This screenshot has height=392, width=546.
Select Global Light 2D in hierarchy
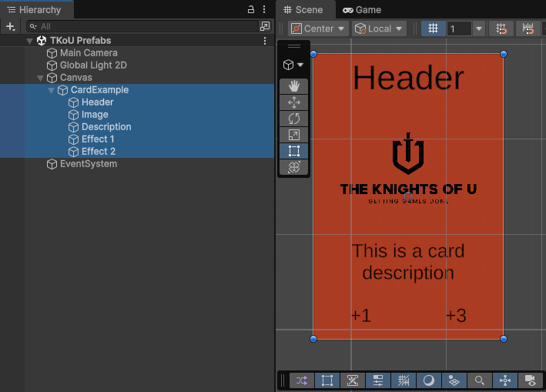tap(137, 65)
